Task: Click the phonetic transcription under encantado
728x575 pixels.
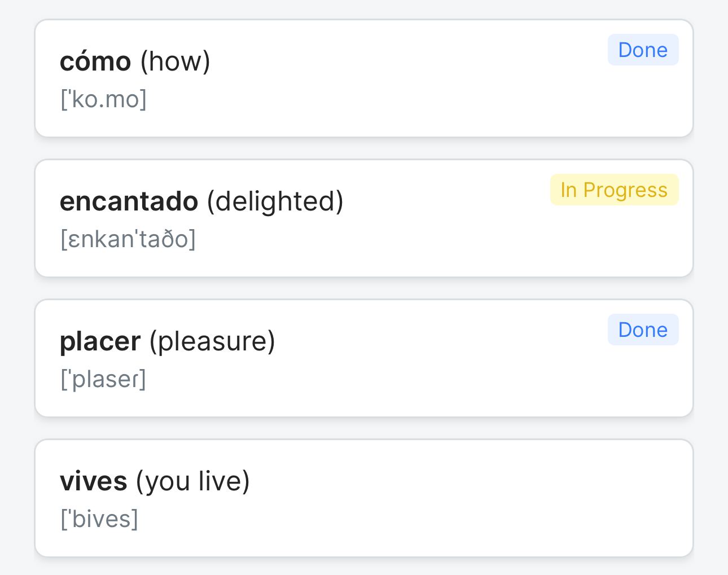Action: 128,239
